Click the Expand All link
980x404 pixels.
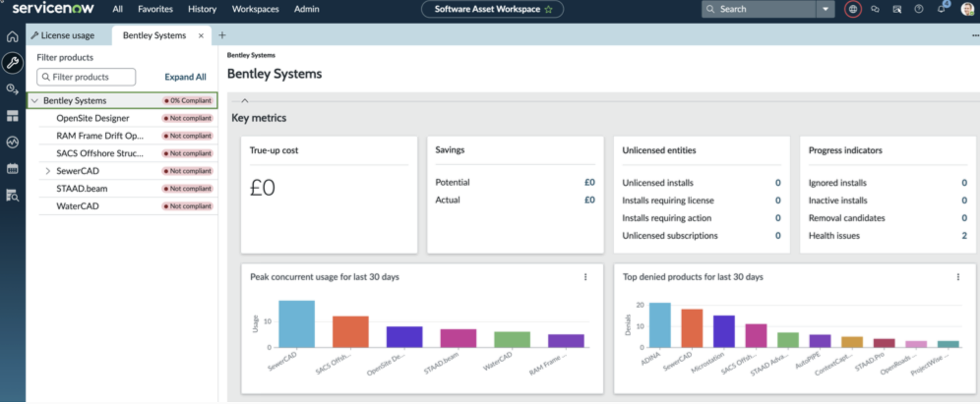pyautogui.click(x=185, y=77)
